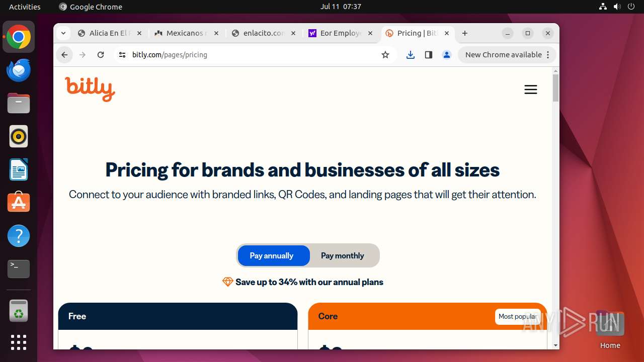The width and height of the screenshot is (644, 362).
Task: Close the Eor Employee tab
Action: tap(370, 33)
